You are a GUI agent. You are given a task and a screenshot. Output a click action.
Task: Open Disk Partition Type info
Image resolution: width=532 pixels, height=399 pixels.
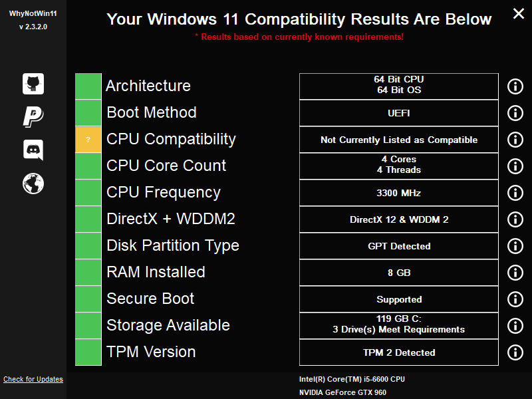tap(515, 246)
